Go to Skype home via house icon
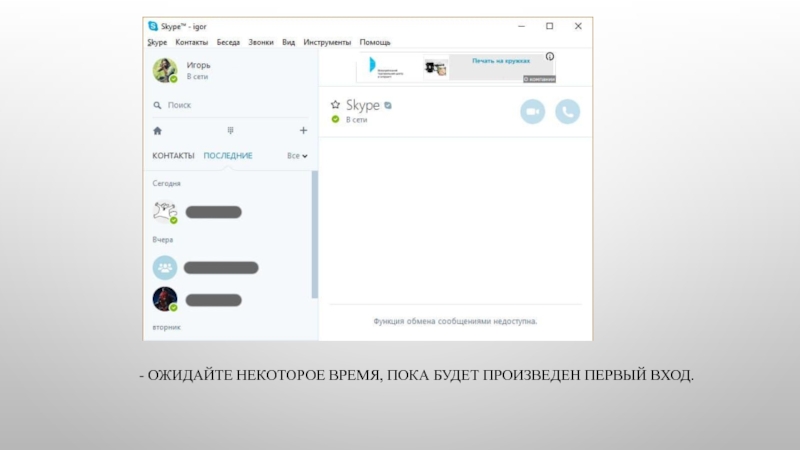800x450 pixels. point(157,131)
